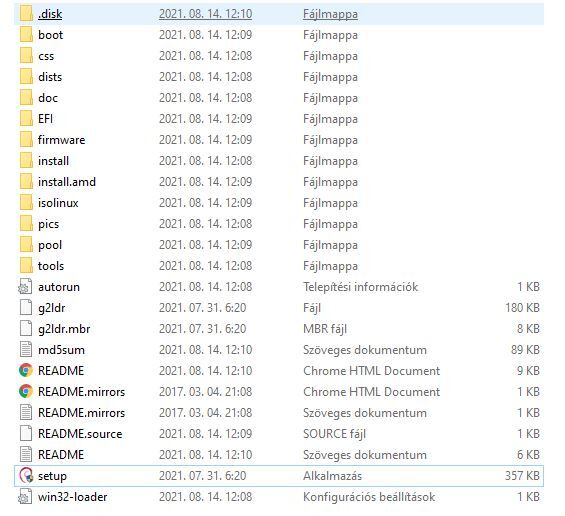
Task: Click the 180 KB size value
Action: (x=522, y=308)
